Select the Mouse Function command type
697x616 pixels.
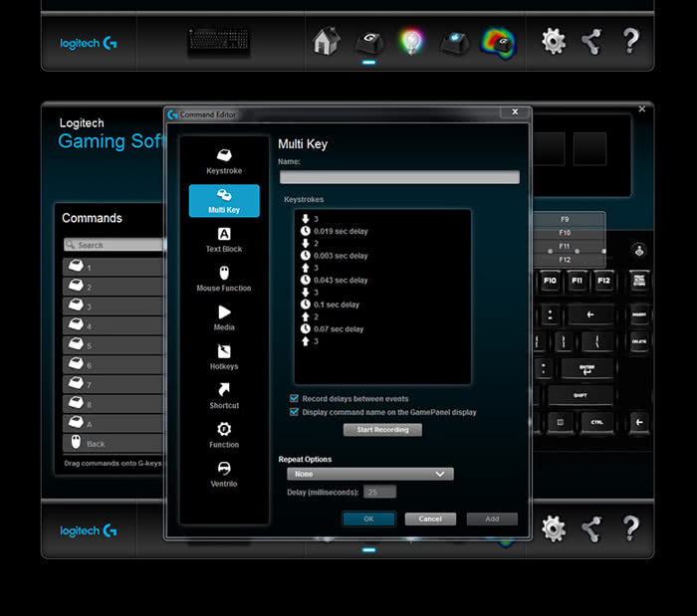click(x=224, y=279)
